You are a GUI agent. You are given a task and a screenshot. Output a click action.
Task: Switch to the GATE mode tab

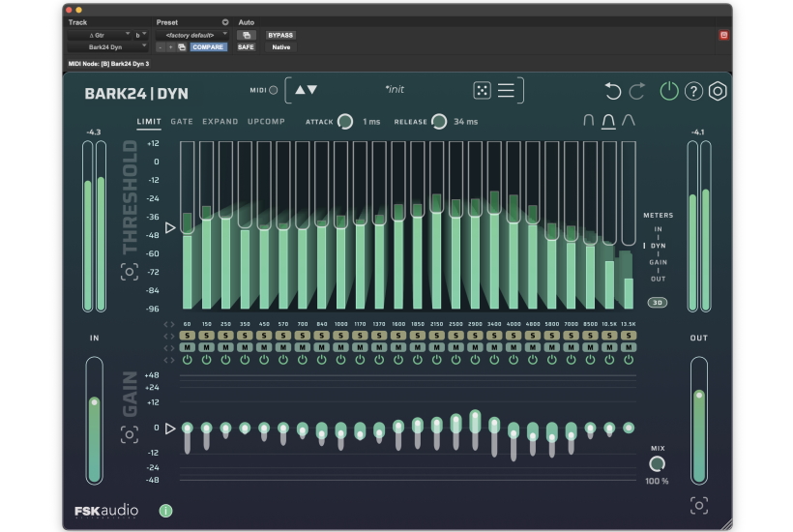tap(182, 122)
